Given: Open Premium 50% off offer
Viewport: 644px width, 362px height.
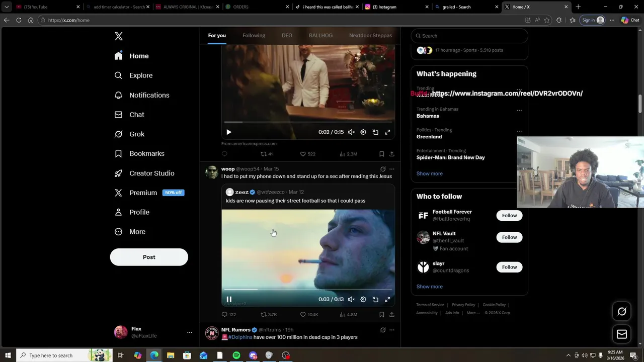Looking at the screenshot, I should pyautogui.click(x=149, y=193).
